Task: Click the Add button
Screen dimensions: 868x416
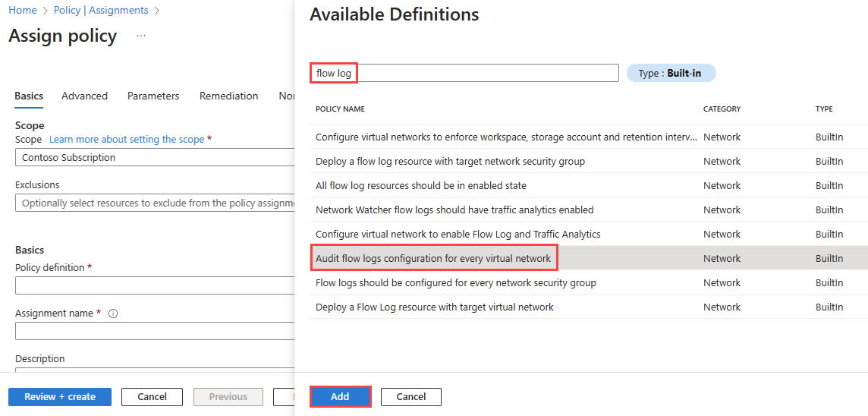Action: 340,396
